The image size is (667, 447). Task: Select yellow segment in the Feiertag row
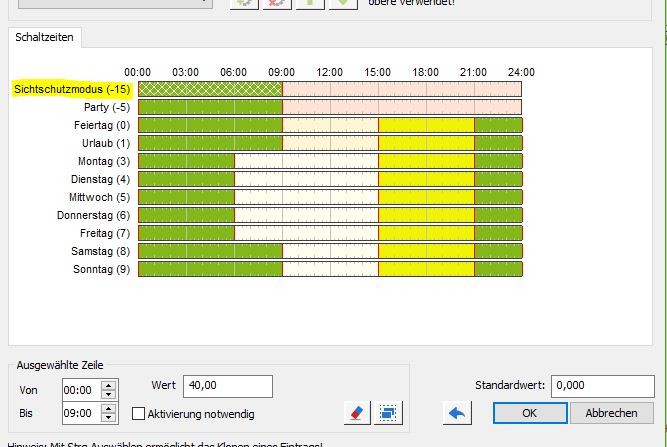[427, 125]
